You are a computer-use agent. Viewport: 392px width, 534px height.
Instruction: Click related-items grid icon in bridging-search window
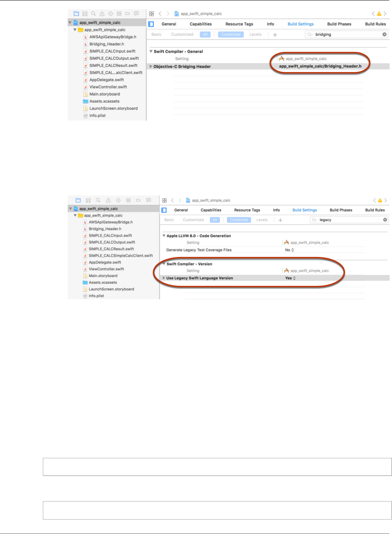[151, 14]
